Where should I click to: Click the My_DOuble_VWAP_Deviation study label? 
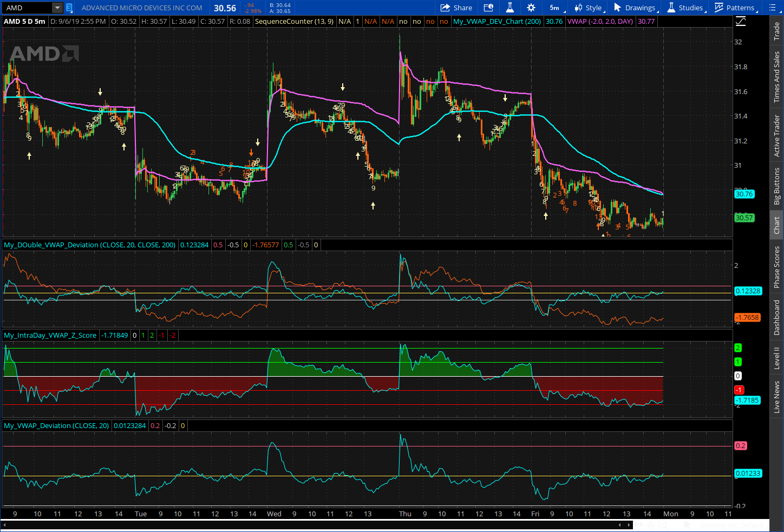[x=90, y=245]
